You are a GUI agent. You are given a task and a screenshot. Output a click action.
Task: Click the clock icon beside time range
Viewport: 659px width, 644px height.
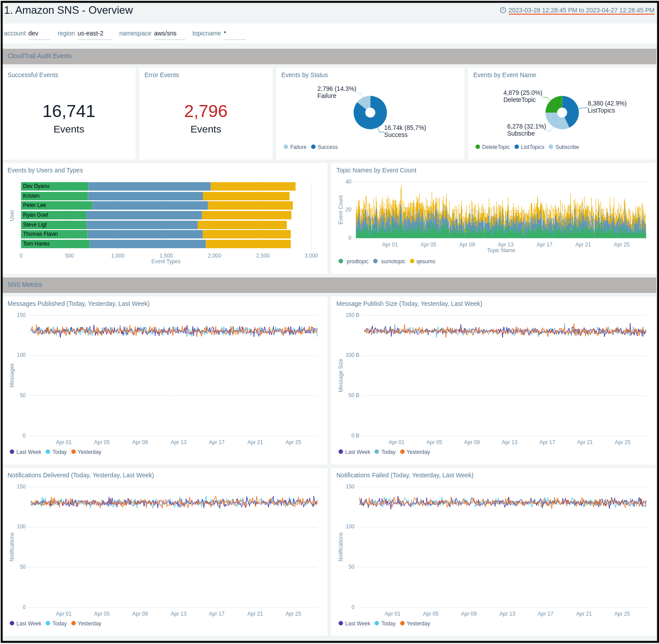pyautogui.click(x=503, y=10)
